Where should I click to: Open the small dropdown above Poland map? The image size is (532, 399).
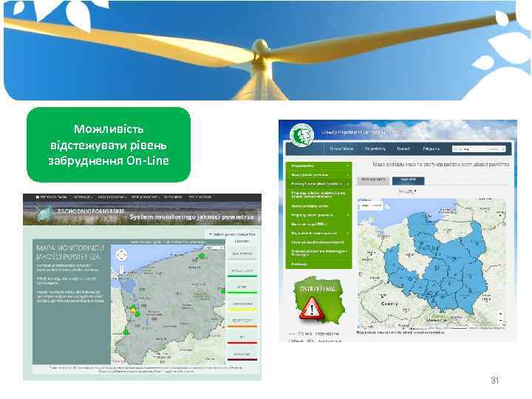[407, 191]
